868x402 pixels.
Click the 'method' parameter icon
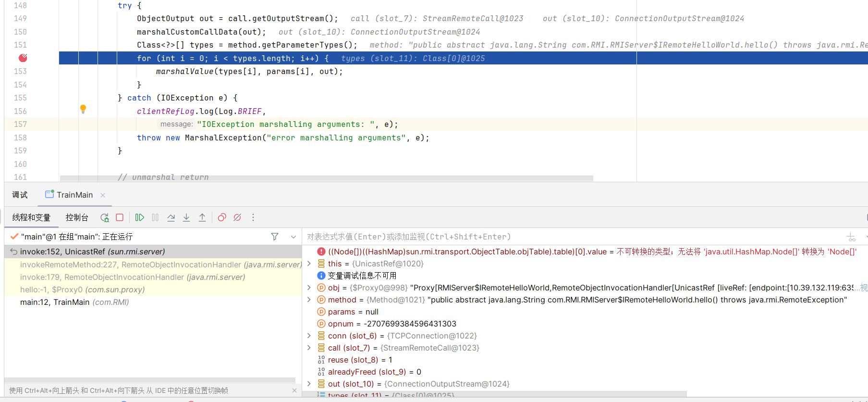321,300
